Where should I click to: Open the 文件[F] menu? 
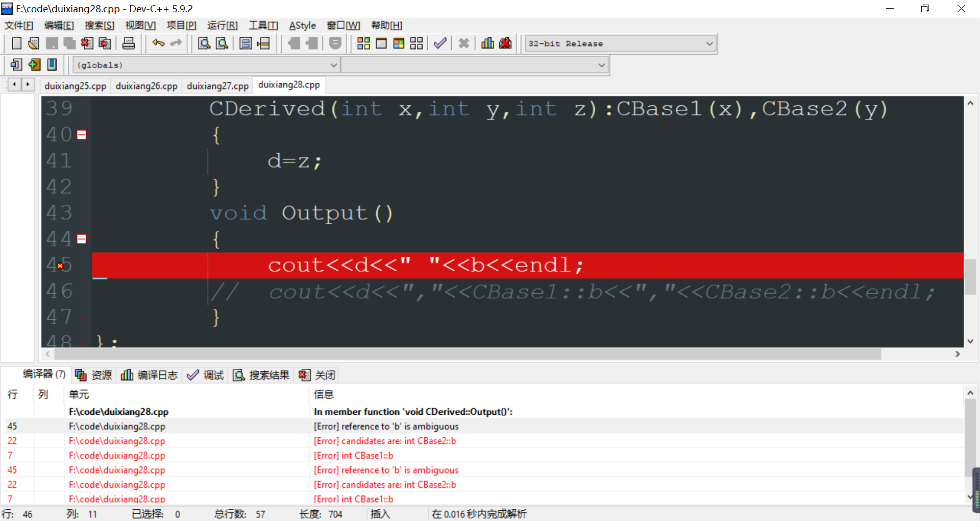(19, 26)
